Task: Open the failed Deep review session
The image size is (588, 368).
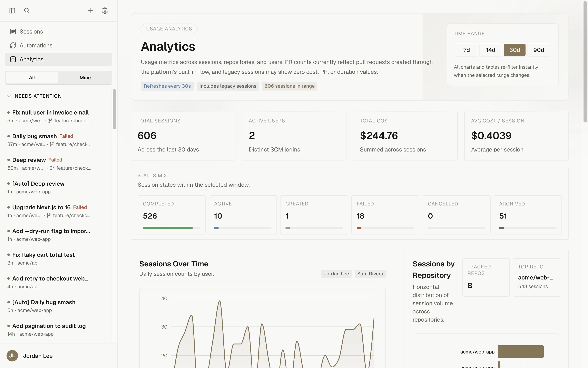Action: (56, 164)
